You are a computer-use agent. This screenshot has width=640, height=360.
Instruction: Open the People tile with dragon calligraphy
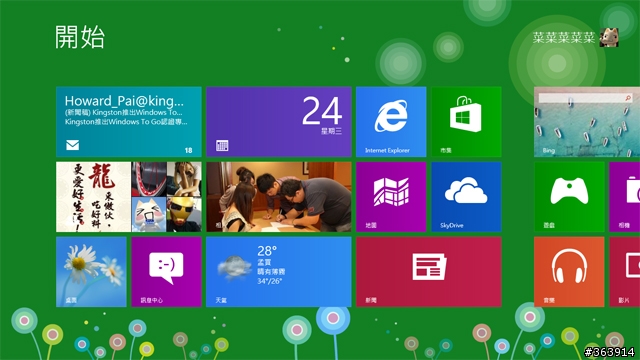pos(129,197)
